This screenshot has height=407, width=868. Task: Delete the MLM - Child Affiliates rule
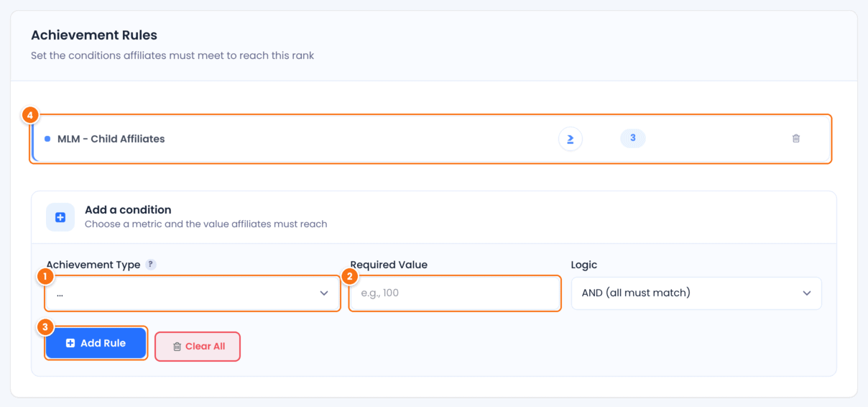pyautogui.click(x=795, y=139)
